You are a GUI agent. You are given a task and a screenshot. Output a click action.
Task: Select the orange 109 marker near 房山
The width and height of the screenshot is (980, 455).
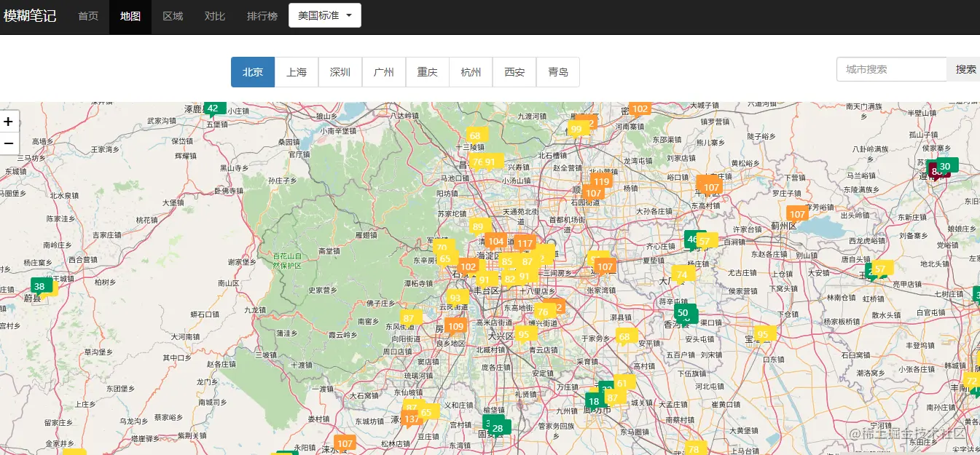pos(456,326)
